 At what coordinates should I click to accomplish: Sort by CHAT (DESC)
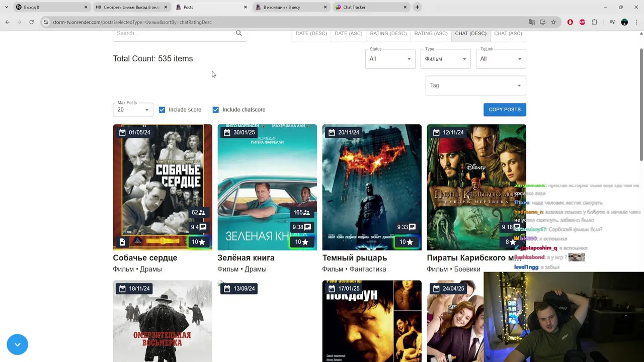pos(471,33)
